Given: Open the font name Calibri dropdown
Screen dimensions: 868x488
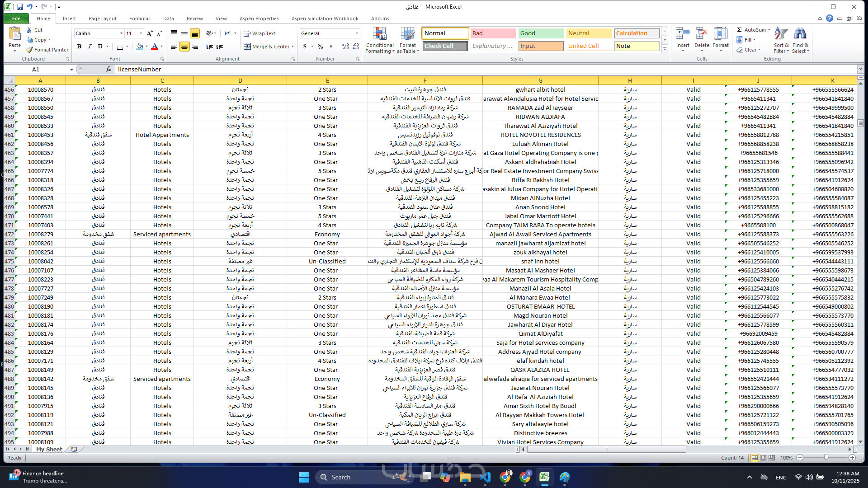Looking at the screenshot, I should (121, 33).
